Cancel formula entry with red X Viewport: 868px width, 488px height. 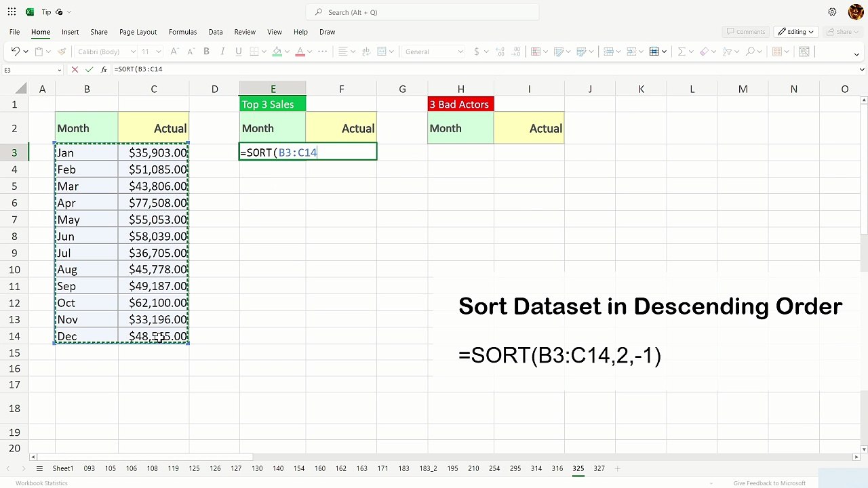click(x=75, y=69)
